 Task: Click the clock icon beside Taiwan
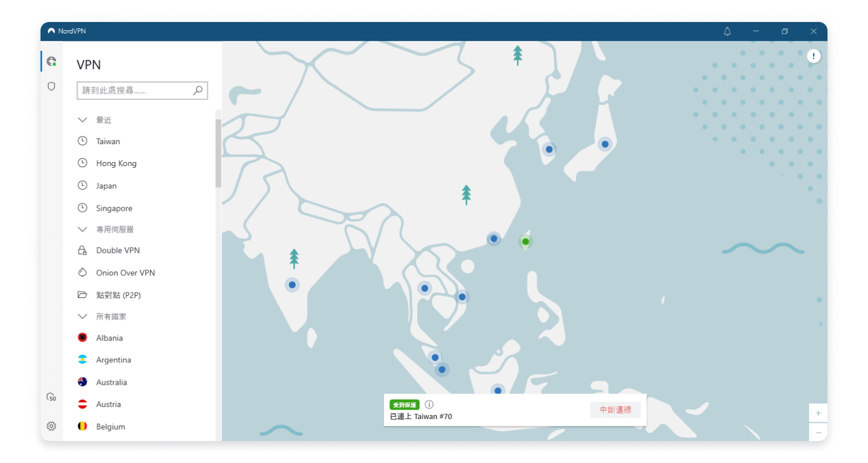pyautogui.click(x=82, y=141)
